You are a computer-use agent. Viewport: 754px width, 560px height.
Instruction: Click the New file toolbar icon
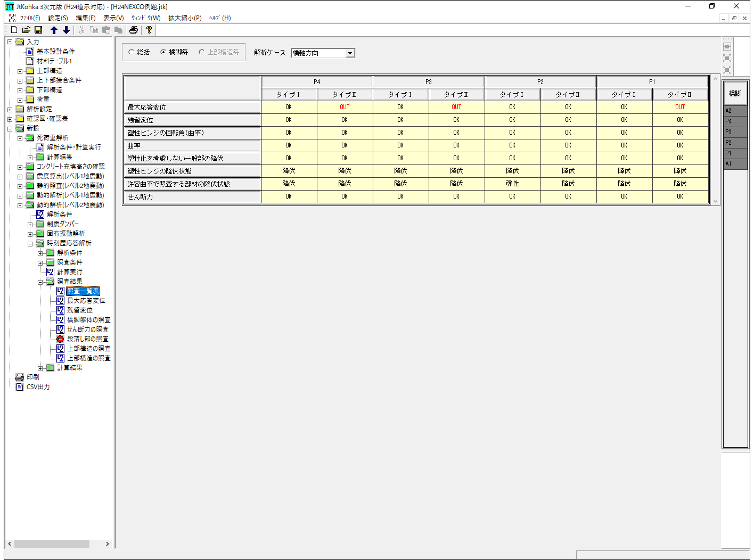pyautogui.click(x=14, y=30)
